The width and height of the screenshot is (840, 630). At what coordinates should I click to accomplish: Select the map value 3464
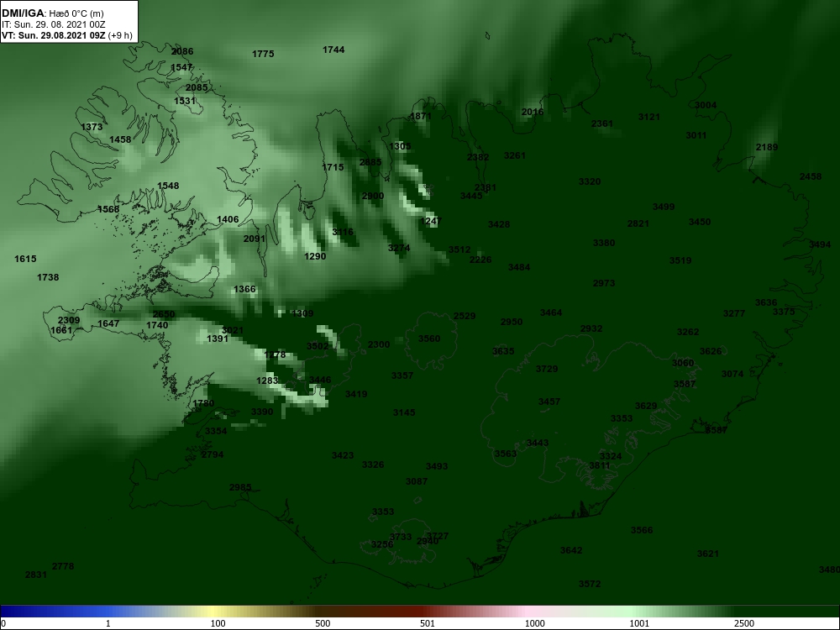[x=551, y=312]
